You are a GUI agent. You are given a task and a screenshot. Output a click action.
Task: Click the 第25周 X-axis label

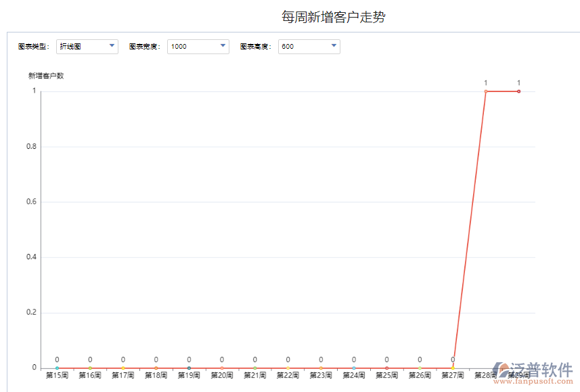pyautogui.click(x=386, y=375)
